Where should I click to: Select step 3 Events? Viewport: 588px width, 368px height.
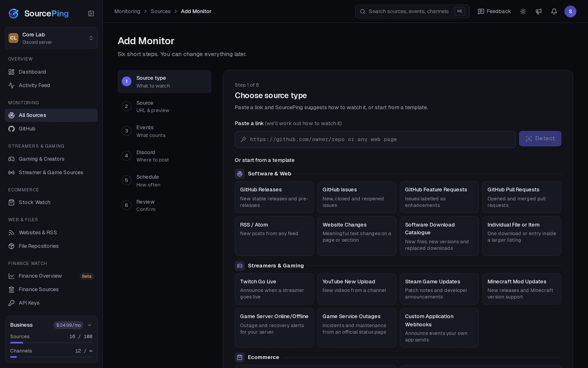(x=165, y=131)
